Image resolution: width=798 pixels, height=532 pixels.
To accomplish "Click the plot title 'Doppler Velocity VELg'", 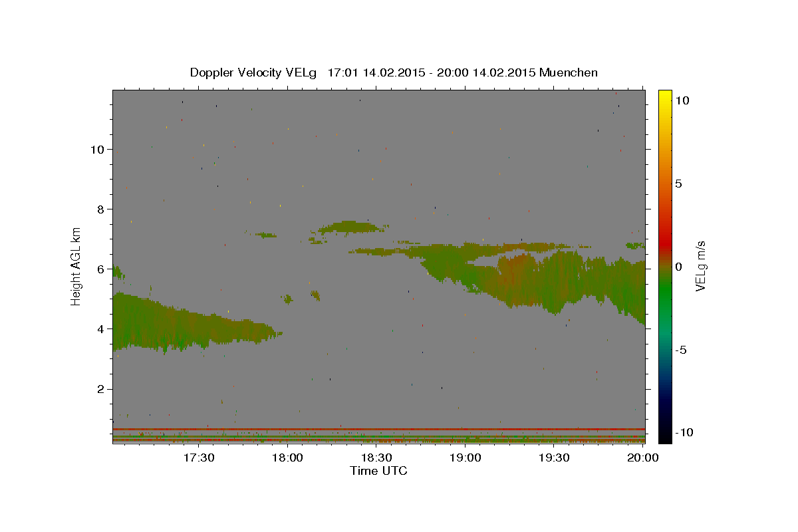I will pyautogui.click(x=253, y=72).
